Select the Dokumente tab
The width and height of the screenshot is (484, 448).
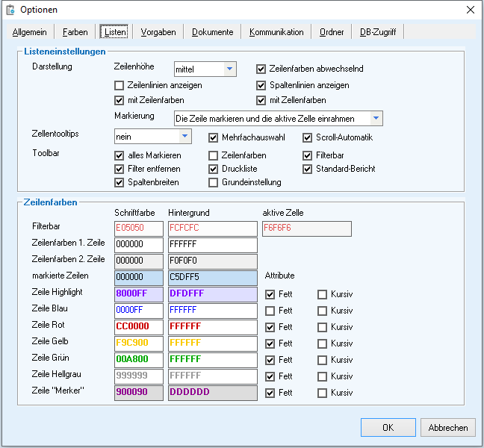pyautogui.click(x=212, y=32)
